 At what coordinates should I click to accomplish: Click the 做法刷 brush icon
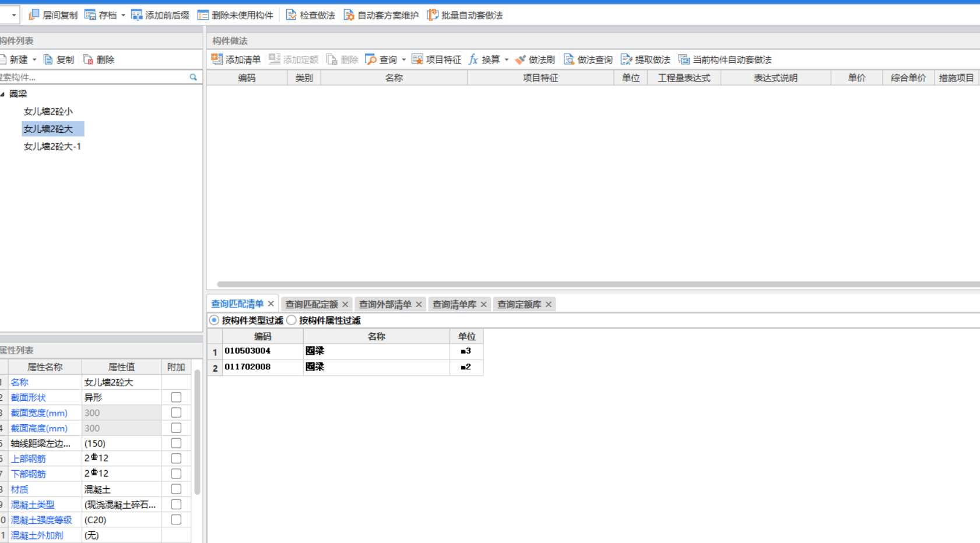point(520,59)
